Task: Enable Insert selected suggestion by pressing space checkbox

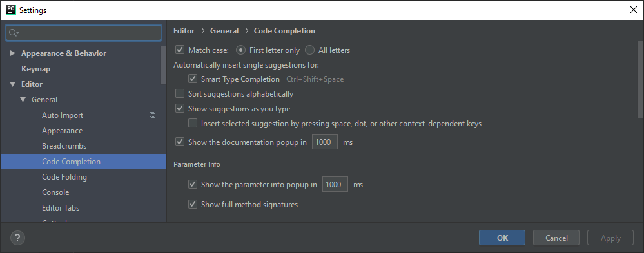Action: [x=193, y=123]
